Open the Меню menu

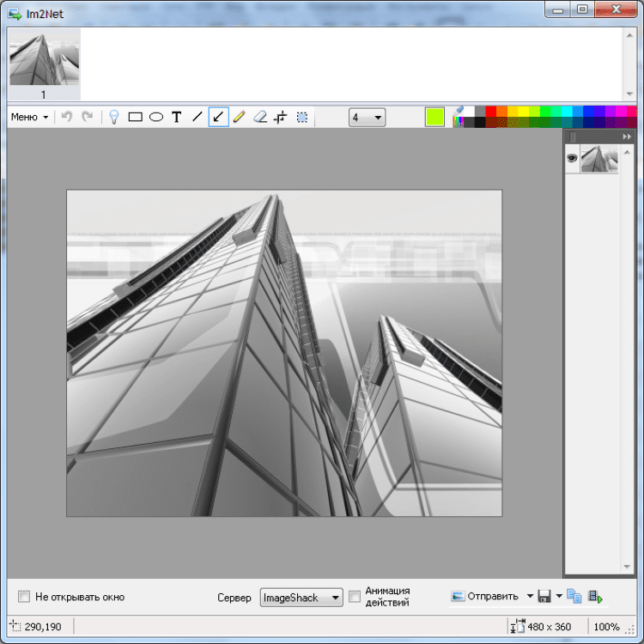pos(29,117)
